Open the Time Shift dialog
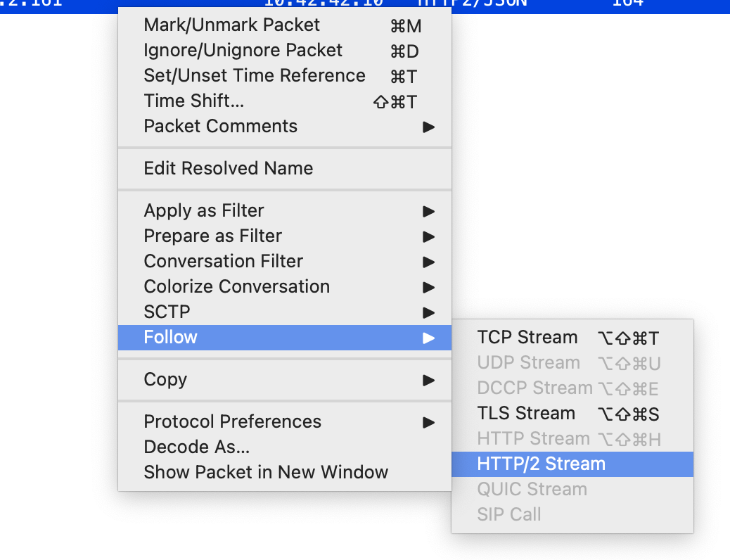Screen dimensions: 730x560 pyautogui.click(x=194, y=101)
